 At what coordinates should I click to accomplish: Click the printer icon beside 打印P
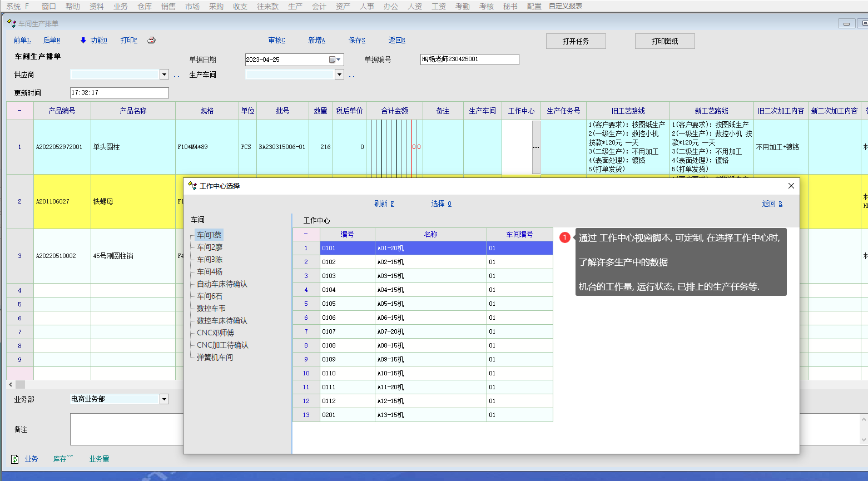[x=151, y=40]
